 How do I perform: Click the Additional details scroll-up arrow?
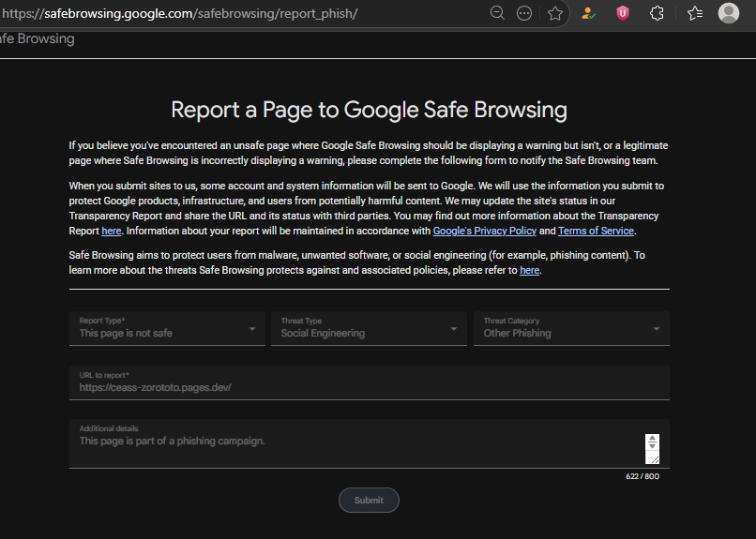tap(652, 439)
